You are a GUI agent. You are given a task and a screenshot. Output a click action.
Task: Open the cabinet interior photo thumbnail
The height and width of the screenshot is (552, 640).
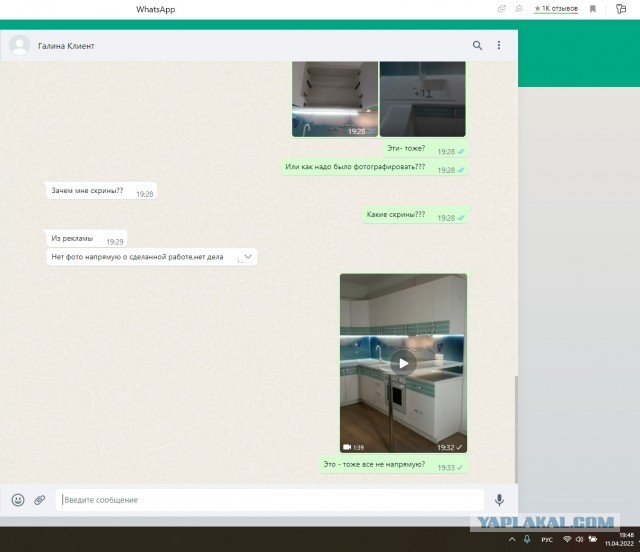click(x=335, y=99)
